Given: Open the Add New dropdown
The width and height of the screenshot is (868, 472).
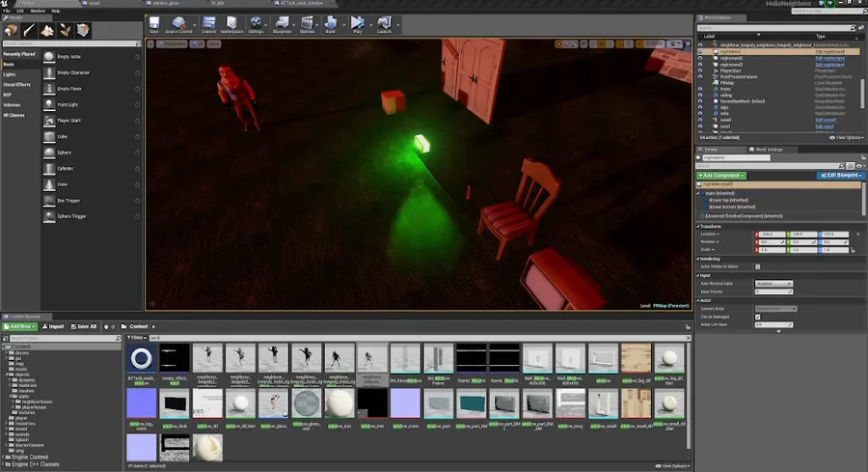Looking at the screenshot, I should coord(20,327).
